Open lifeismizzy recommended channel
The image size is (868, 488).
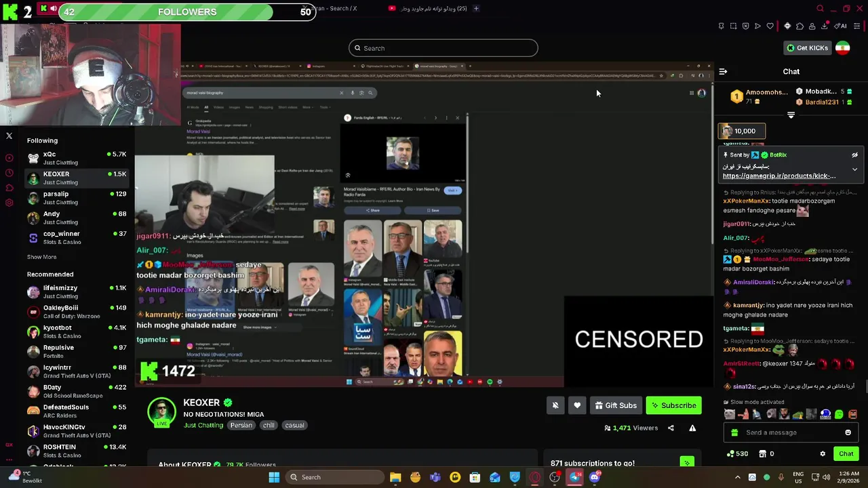pos(77,291)
